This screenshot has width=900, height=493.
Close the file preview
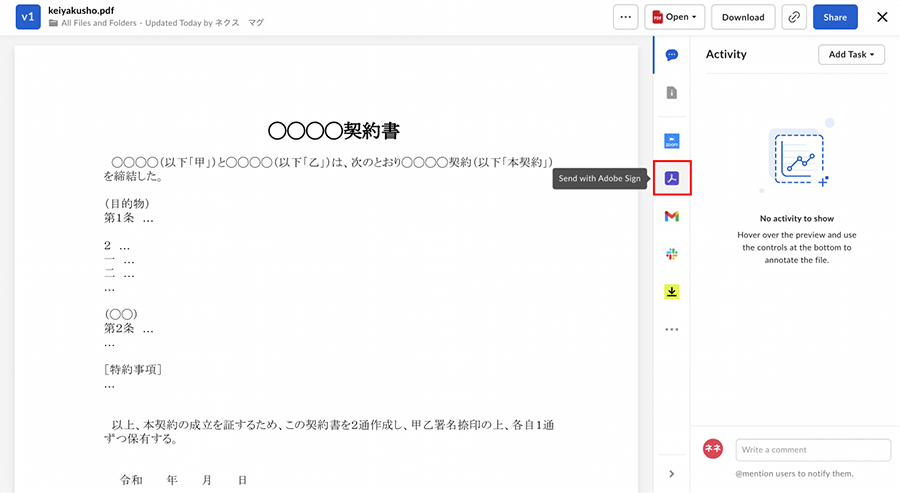(882, 17)
